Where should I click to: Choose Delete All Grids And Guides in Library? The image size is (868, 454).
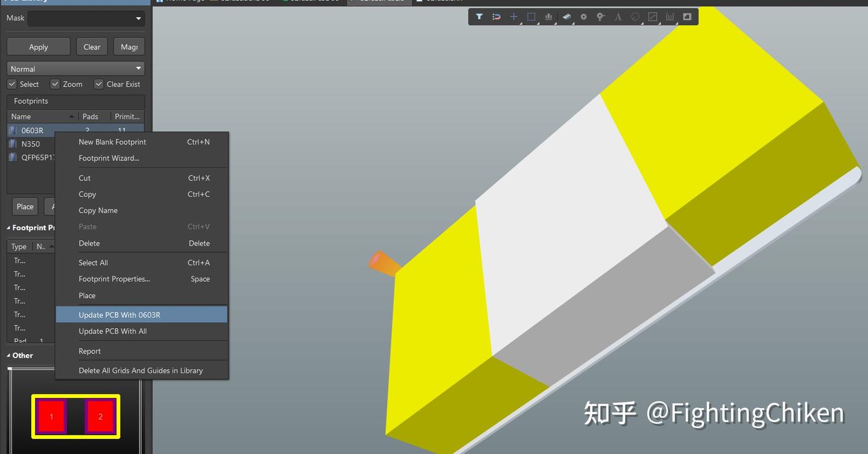click(140, 371)
